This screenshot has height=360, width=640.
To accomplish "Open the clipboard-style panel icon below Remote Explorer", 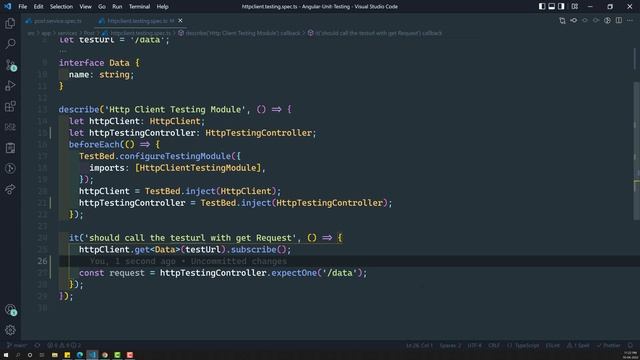I will tap(10, 148).
